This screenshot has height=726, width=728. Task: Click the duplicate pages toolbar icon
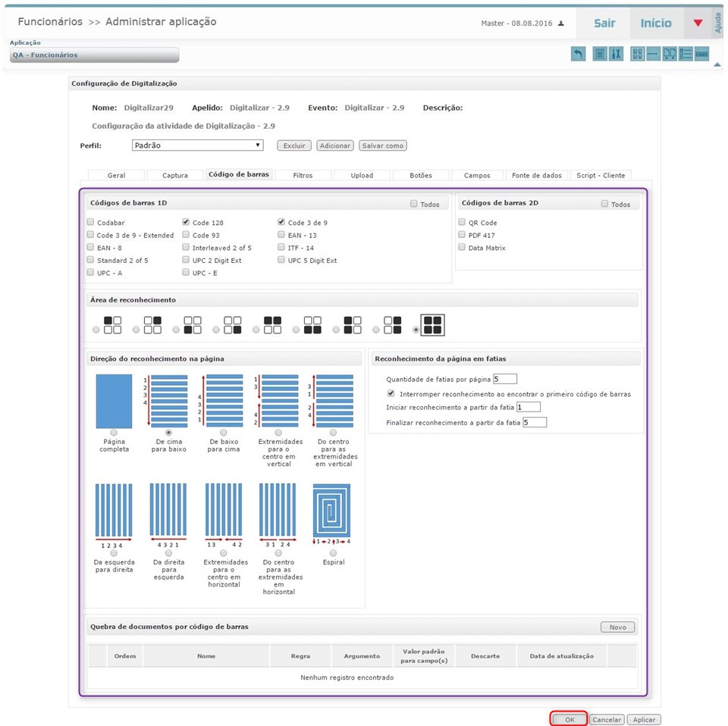click(x=670, y=54)
